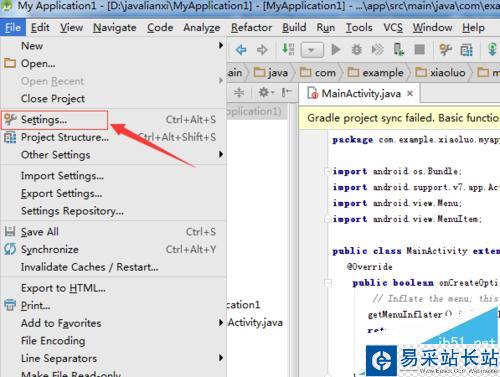Open the Navigate menu

[115, 28]
